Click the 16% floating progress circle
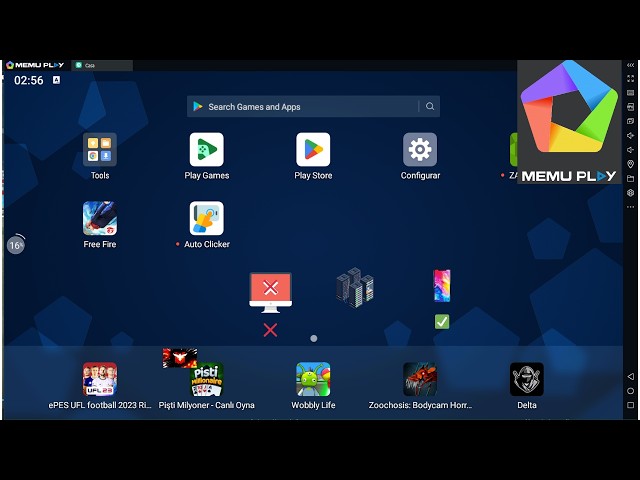This screenshot has height=480, width=640. coord(16,245)
